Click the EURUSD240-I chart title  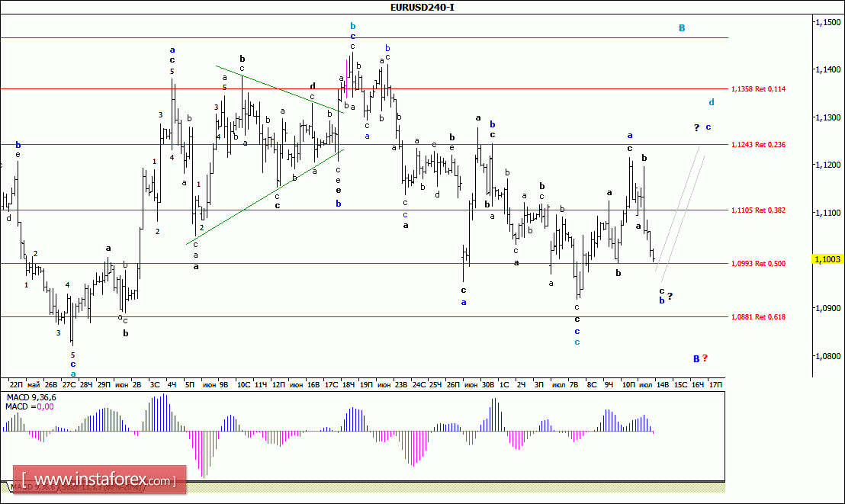click(422, 8)
